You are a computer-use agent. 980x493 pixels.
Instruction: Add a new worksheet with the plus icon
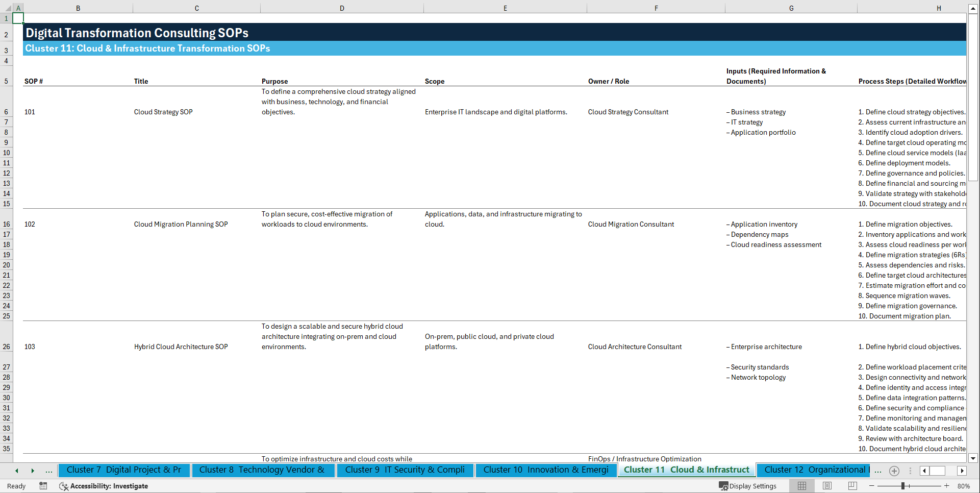tap(894, 471)
